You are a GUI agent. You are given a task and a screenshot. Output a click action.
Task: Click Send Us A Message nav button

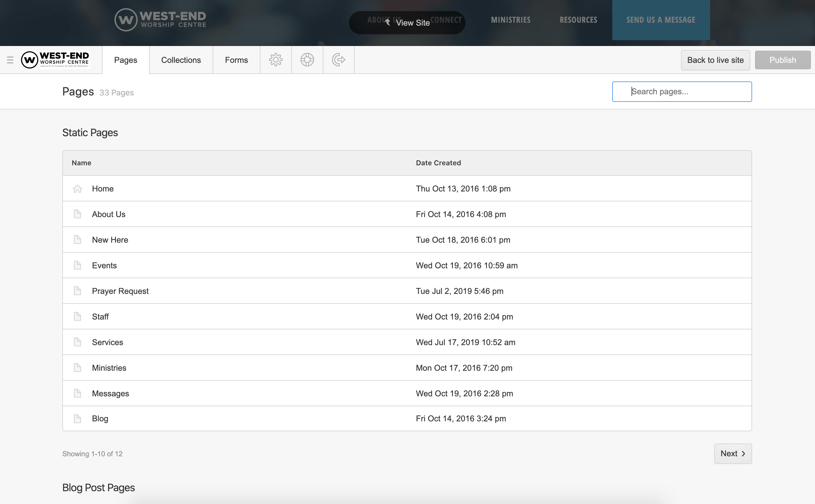[661, 20]
